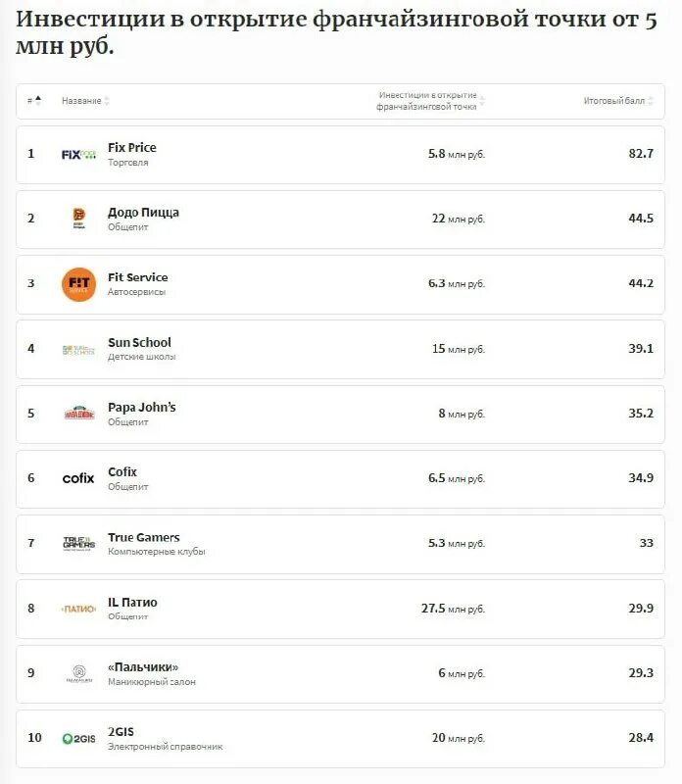Click the Додо Пицца logo icon
This screenshot has height=784, width=682.
pos(79,218)
